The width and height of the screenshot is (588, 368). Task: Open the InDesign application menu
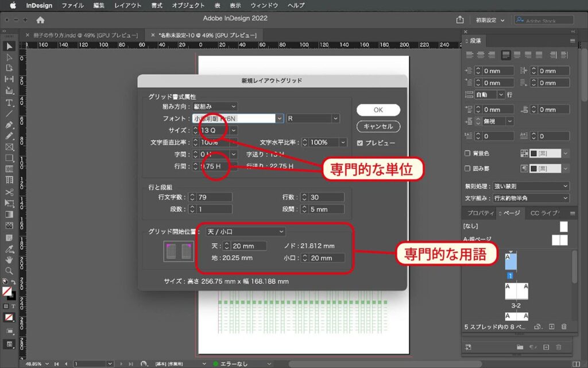tap(39, 6)
